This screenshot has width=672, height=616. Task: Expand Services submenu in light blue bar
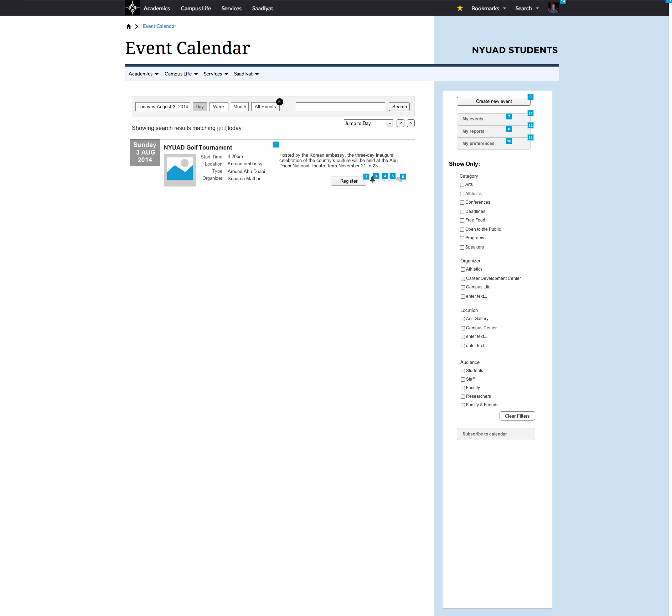click(x=216, y=74)
